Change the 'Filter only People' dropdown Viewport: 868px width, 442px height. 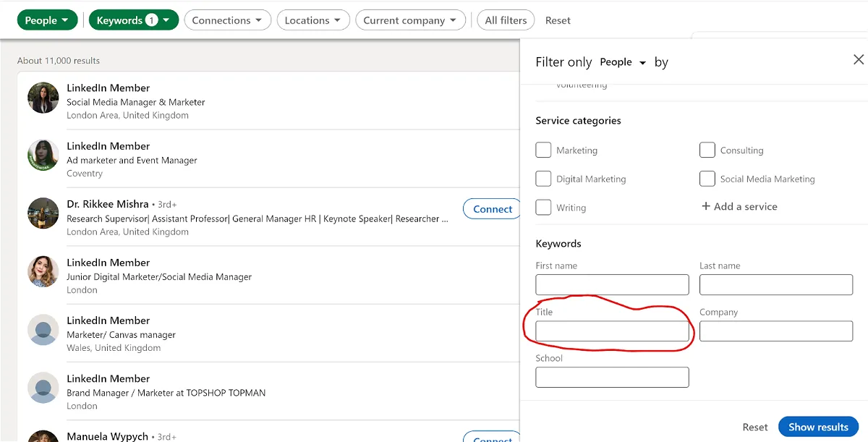point(623,62)
